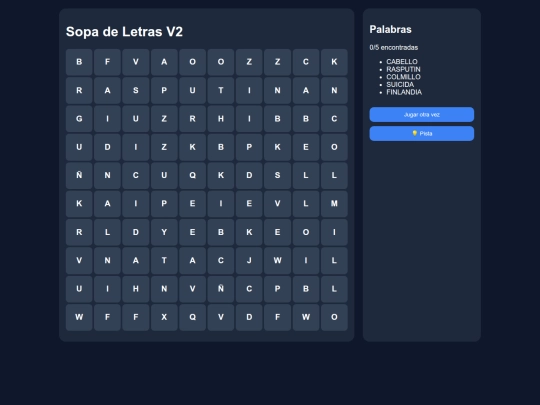Select FINLANDIA in the word list
The height and width of the screenshot is (405, 540).
click(x=404, y=92)
